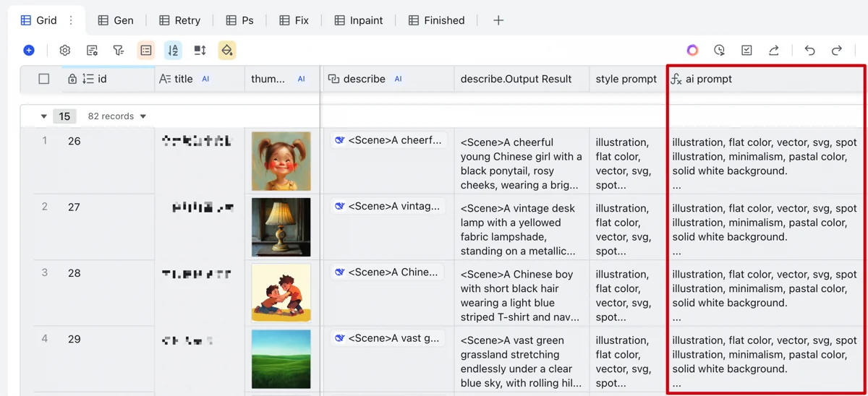The height and width of the screenshot is (396, 868).
Task: Open the Grid tab options menu
Action: [71, 20]
